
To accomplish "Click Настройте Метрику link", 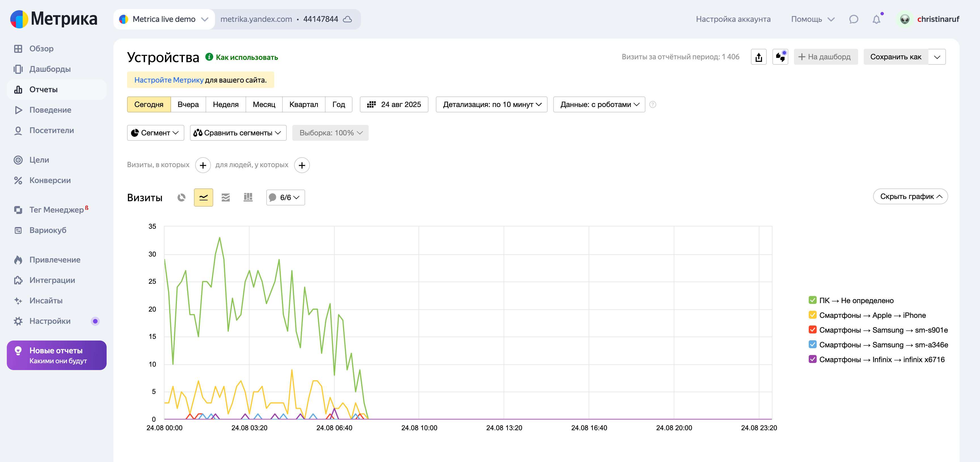I will pyautogui.click(x=169, y=80).
